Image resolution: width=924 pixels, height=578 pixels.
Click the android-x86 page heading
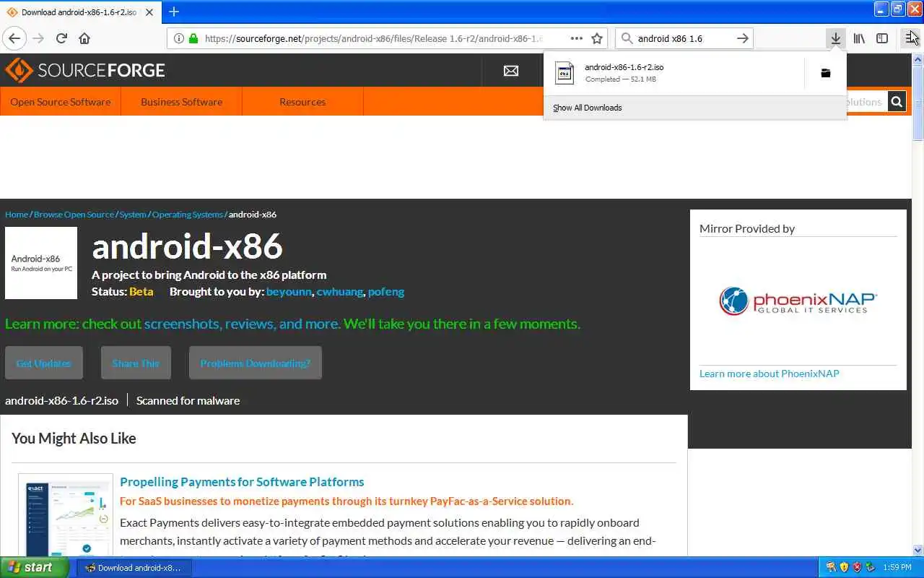point(187,246)
